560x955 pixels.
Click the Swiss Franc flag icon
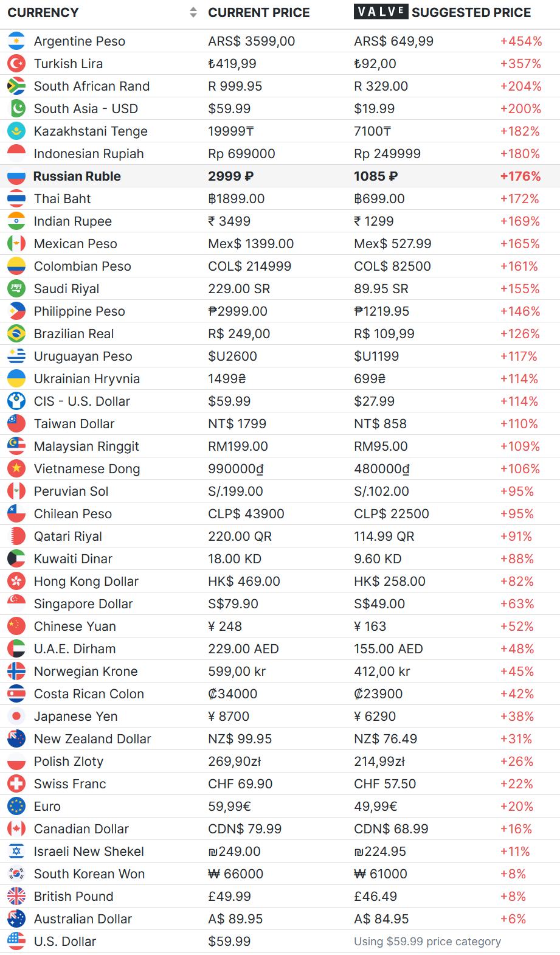pos(16,783)
